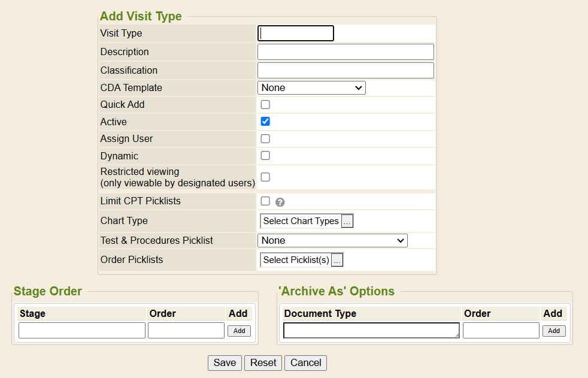Viewport: 588px width, 378px height.
Task: Enable the Dynamic checkbox
Action: click(x=265, y=156)
